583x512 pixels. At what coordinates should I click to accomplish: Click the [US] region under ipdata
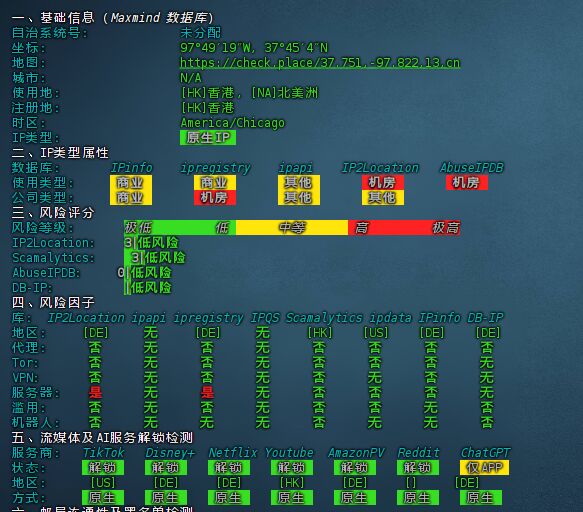(376, 333)
